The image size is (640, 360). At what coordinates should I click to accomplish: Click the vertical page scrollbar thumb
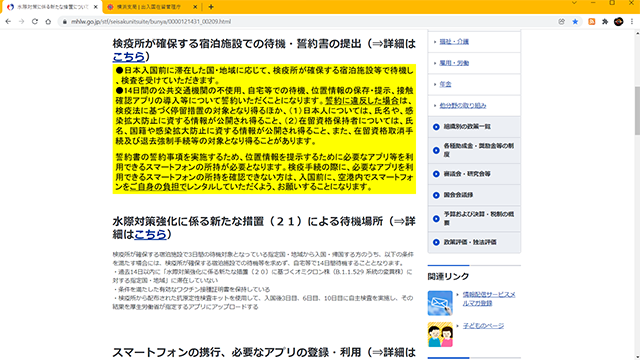[x=637, y=111]
